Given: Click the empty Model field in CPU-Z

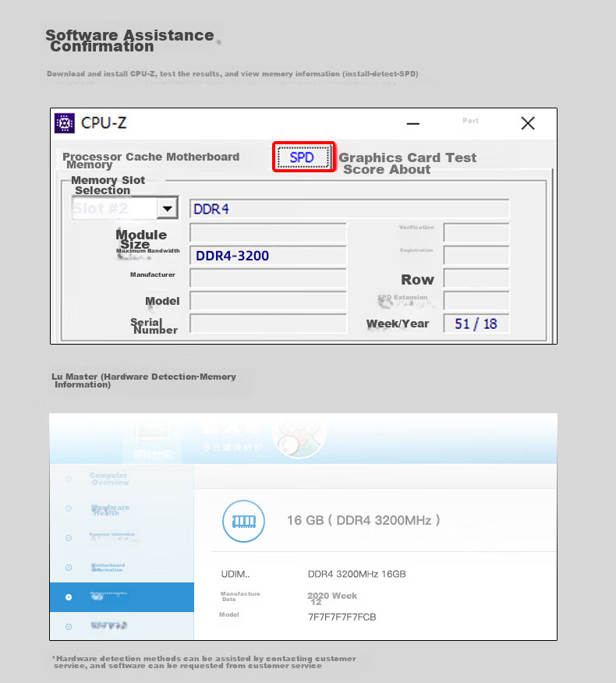Looking at the screenshot, I should 268,300.
